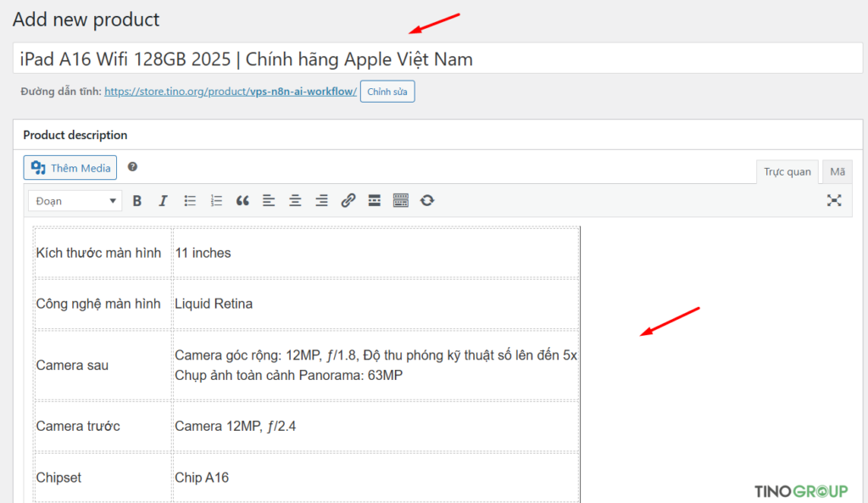Viewport: 868px width, 503px height.
Task: Switch to the Trực quan tab
Action: coord(787,171)
